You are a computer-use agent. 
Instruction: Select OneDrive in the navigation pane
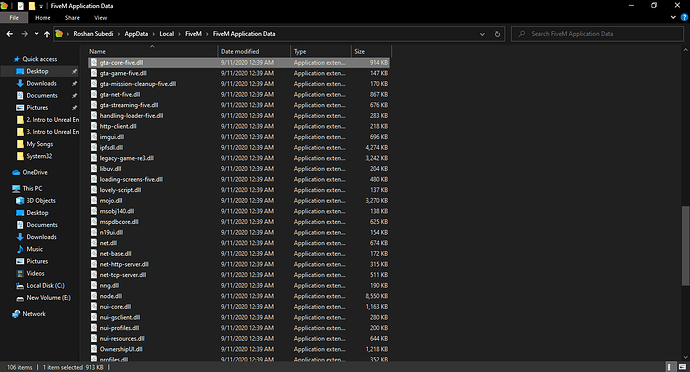tap(35, 172)
